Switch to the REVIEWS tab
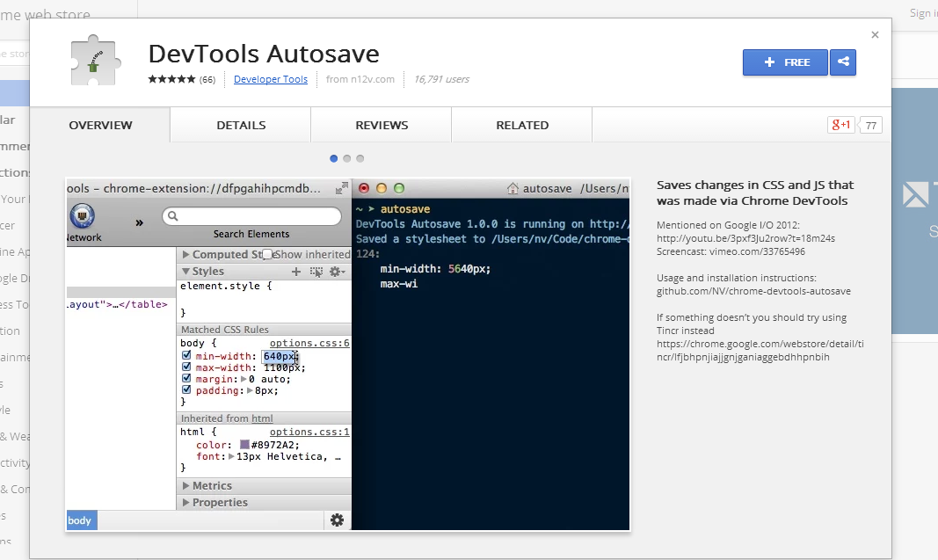 coord(381,125)
